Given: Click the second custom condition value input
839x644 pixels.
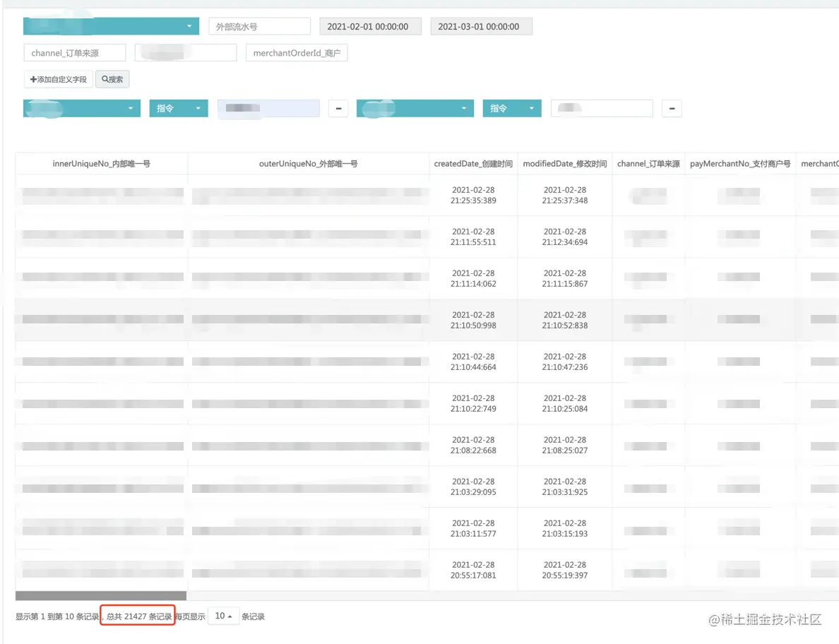Looking at the screenshot, I should 602,108.
